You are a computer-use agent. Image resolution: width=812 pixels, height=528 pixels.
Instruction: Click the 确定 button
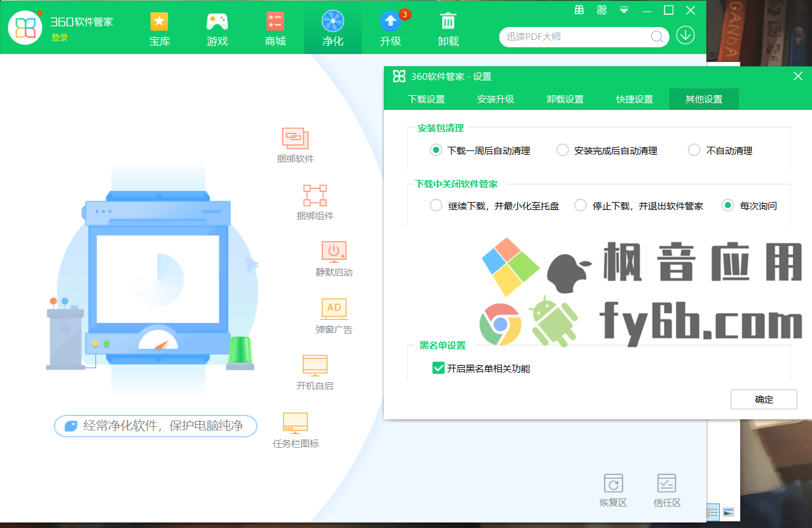coord(764,399)
